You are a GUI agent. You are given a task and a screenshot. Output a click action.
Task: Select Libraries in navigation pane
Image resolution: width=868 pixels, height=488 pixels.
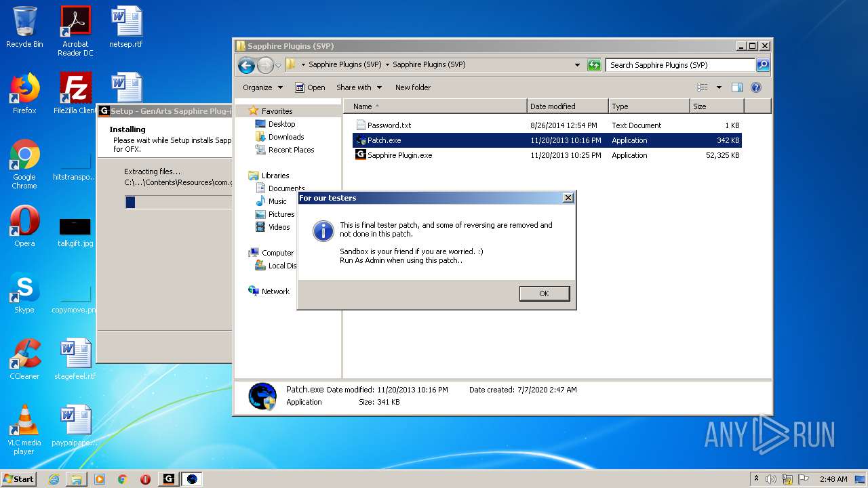[x=275, y=176]
